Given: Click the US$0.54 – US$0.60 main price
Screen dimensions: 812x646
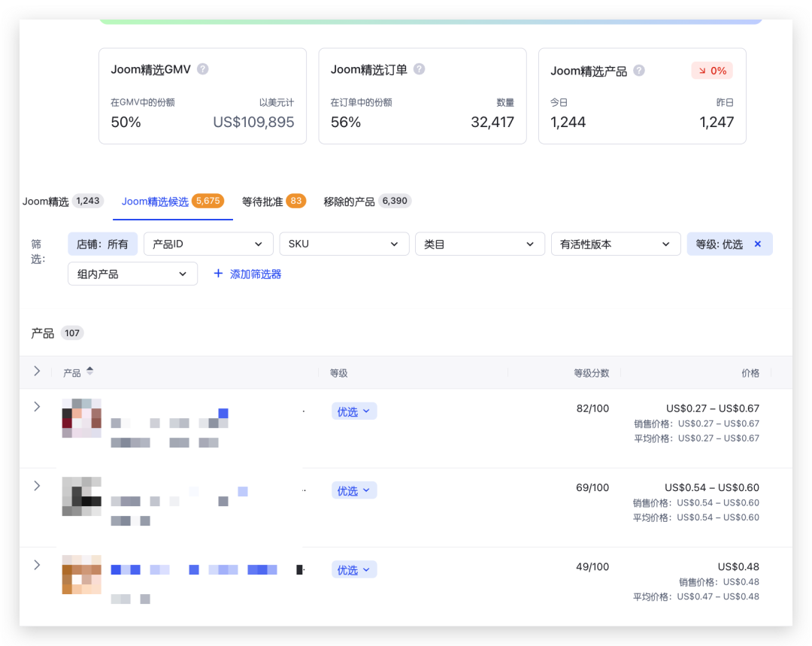Looking at the screenshot, I should coord(712,487).
